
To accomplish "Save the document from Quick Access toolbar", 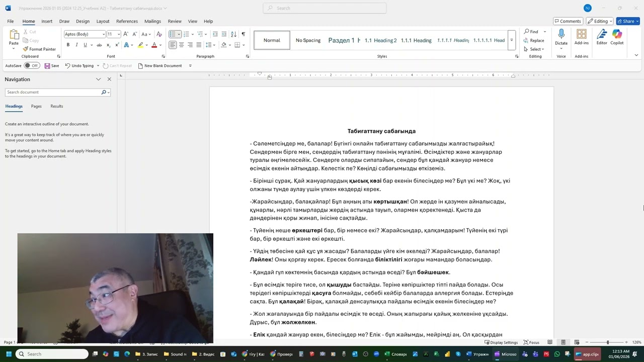I will click(52, 66).
